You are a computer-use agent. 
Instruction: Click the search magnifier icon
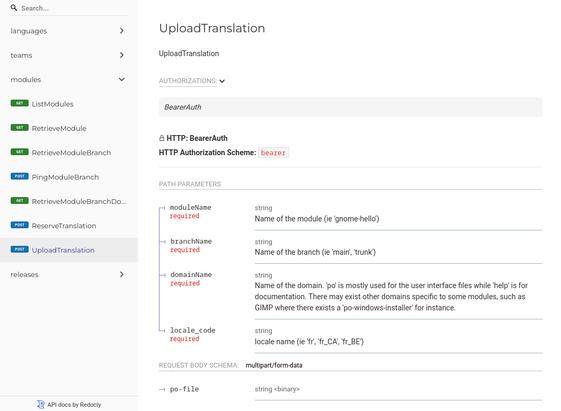point(14,8)
